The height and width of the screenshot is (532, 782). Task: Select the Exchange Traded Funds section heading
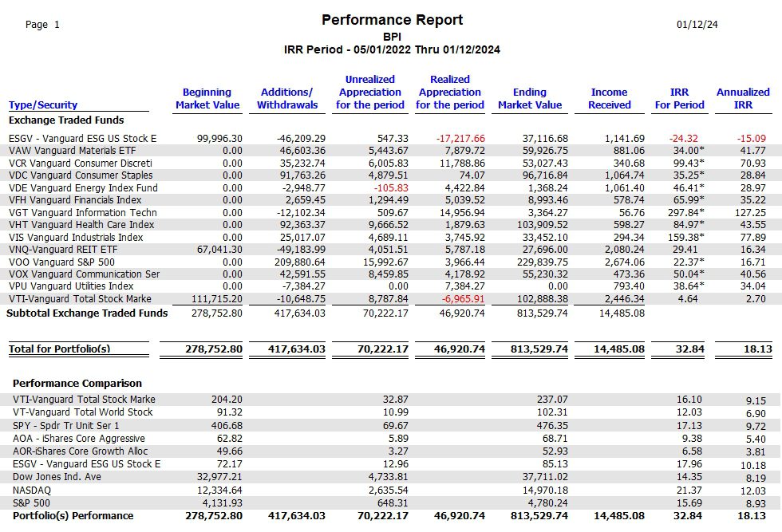(x=66, y=120)
